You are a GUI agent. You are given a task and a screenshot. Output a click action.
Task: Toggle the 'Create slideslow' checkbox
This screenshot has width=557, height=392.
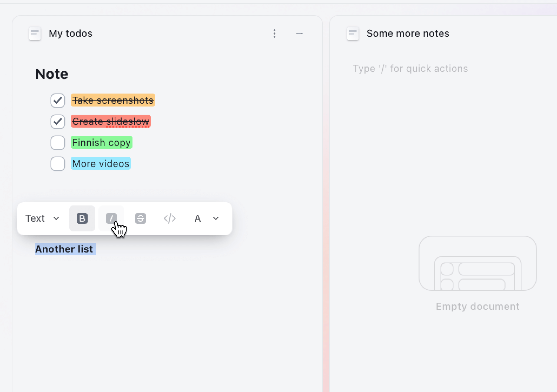(58, 121)
